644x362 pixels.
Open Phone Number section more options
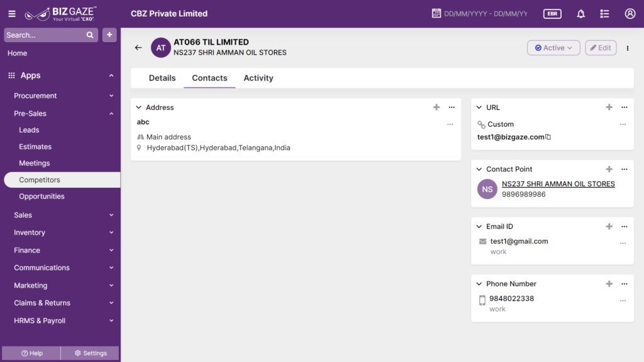coord(625,283)
